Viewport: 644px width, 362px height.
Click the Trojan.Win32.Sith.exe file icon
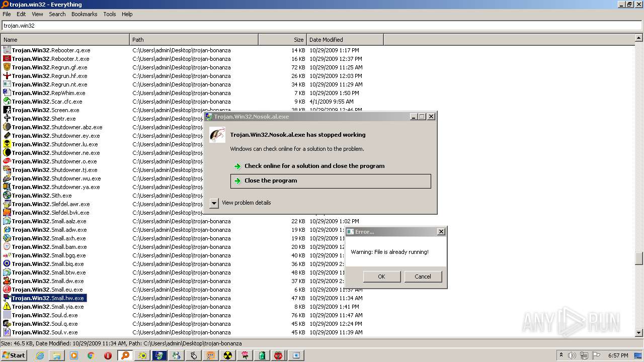tap(7, 196)
